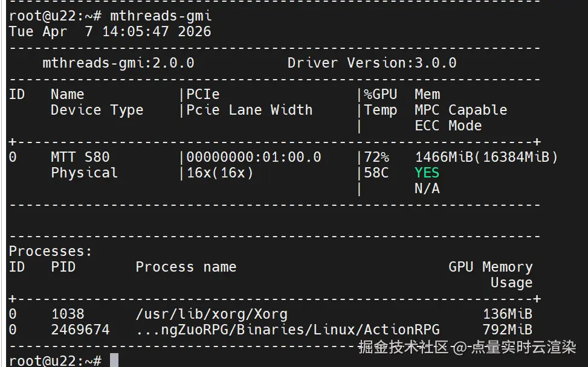The width and height of the screenshot is (588, 367).
Task: Click the MTT S80 device name
Action: tap(80, 157)
